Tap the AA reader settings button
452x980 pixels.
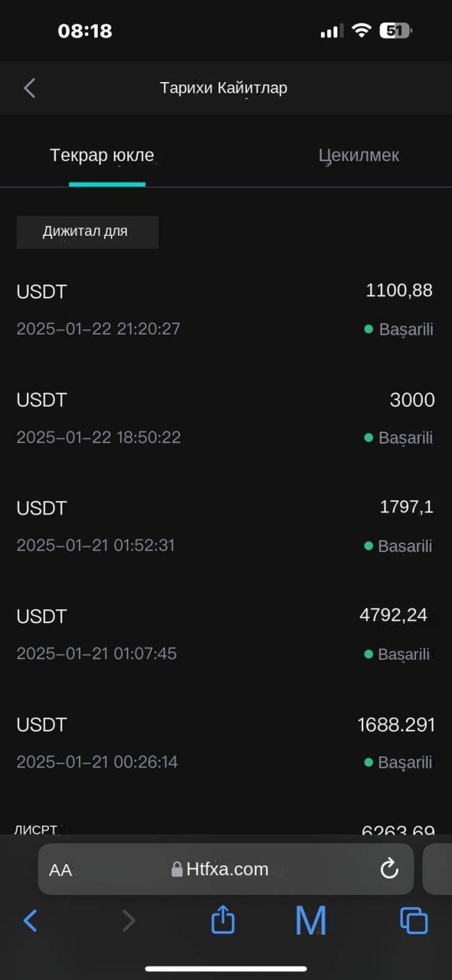point(60,870)
